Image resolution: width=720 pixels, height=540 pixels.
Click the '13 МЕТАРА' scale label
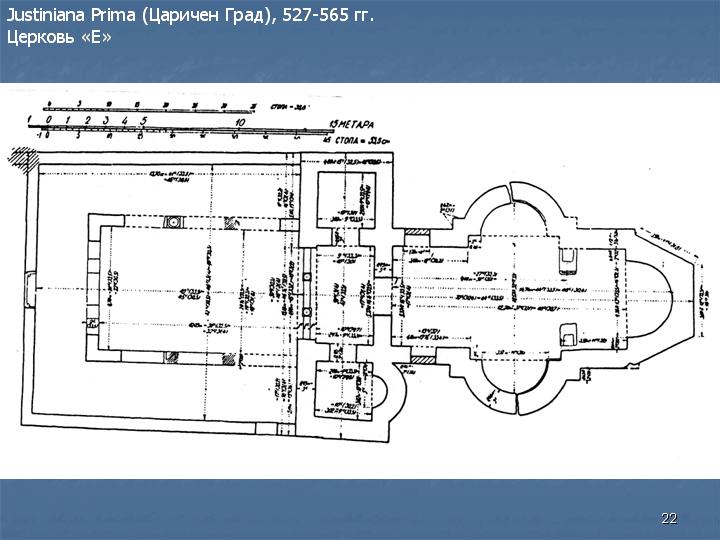[347, 124]
